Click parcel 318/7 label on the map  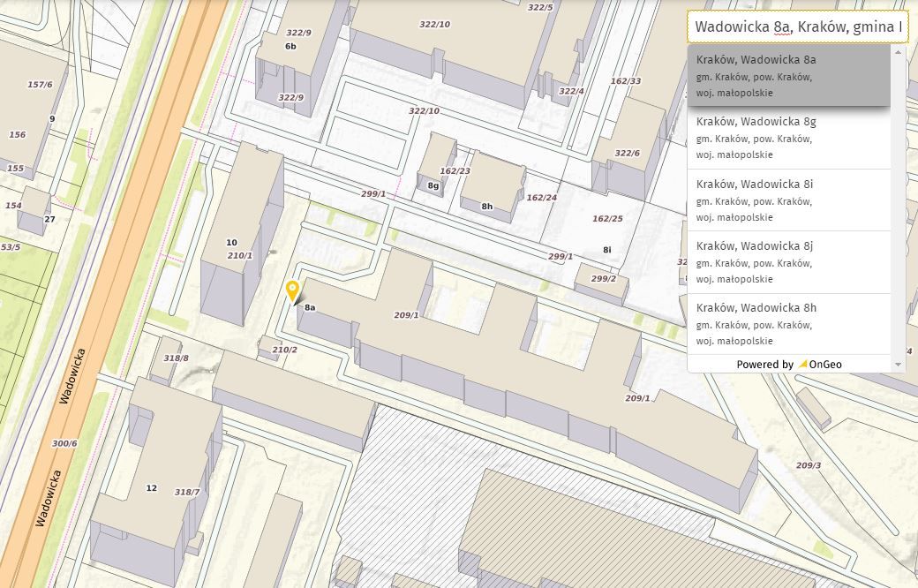(187, 492)
